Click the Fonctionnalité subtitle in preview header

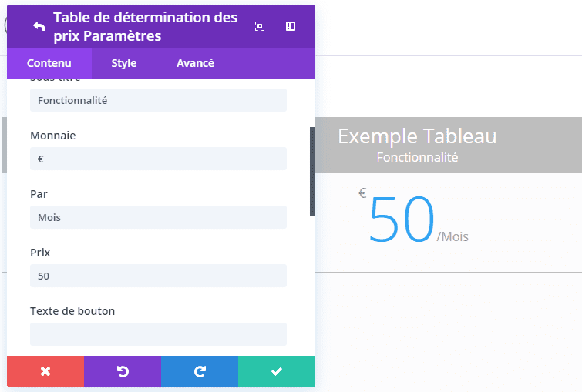pyautogui.click(x=417, y=157)
